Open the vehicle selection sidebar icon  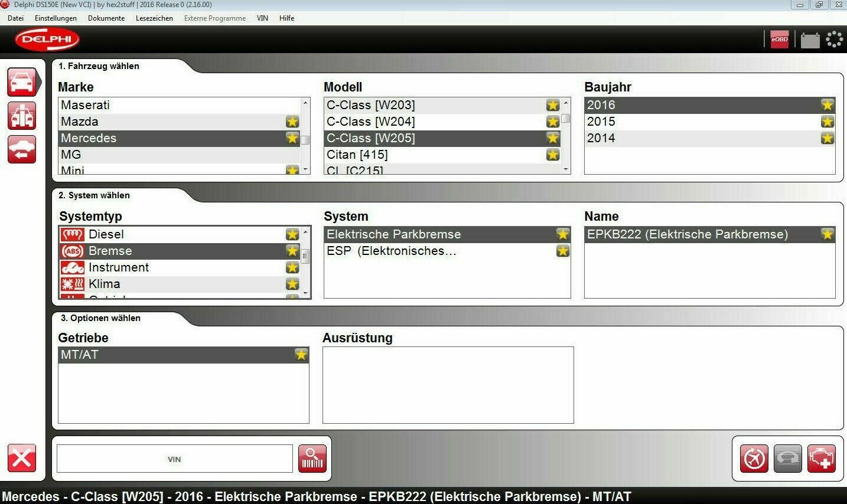22,82
